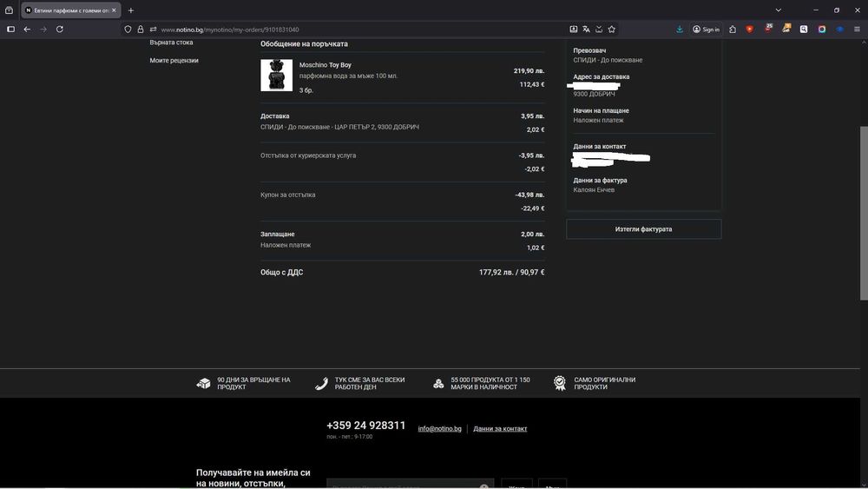
Task: Open Moschino Toy Boy product thumbnail
Action: click(x=276, y=76)
